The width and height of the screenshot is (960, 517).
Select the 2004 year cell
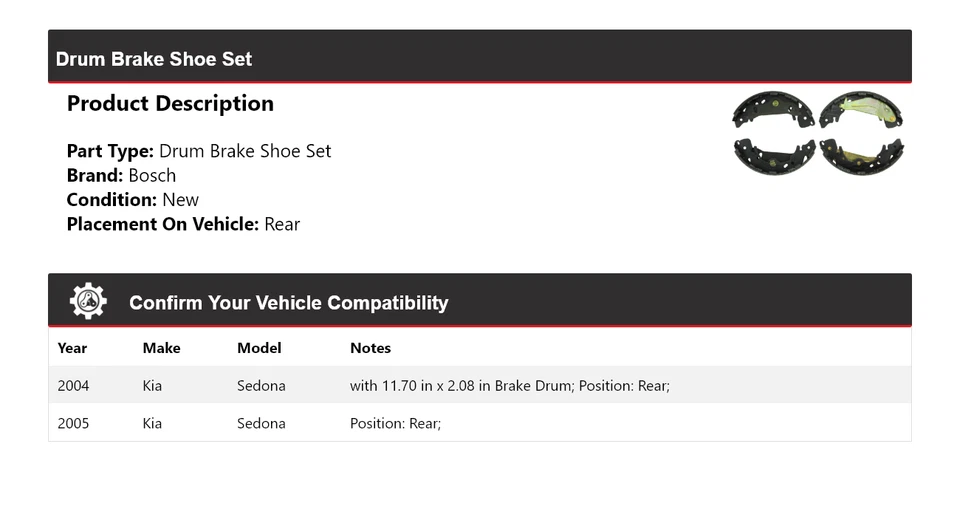click(73, 385)
